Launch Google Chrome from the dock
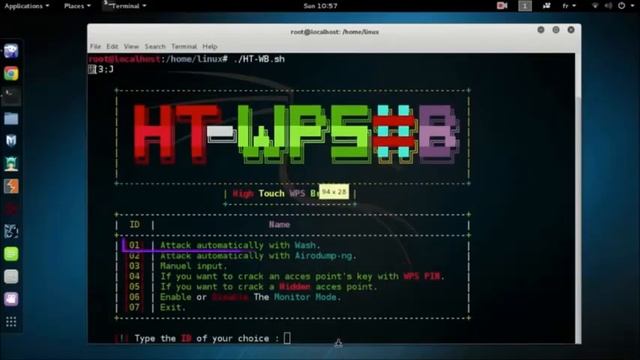The height and width of the screenshot is (360, 640). (11, 73)
